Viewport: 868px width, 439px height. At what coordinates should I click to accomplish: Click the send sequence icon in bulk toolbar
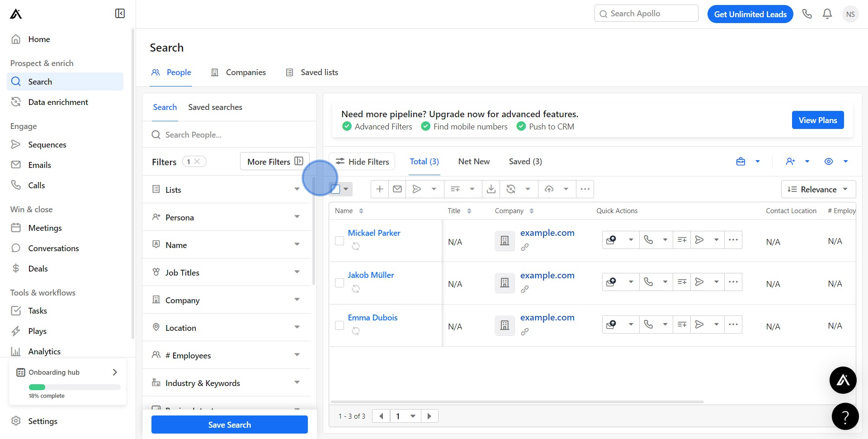(417, 189)
